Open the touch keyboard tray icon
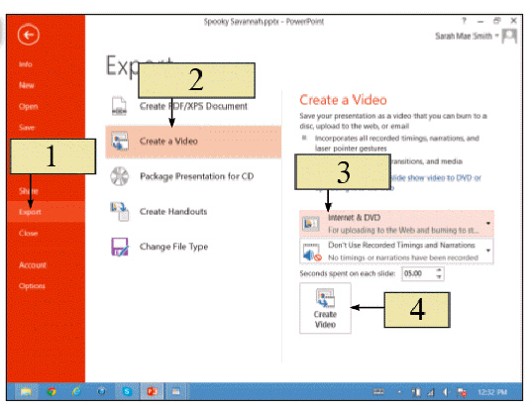 (378, 392)
